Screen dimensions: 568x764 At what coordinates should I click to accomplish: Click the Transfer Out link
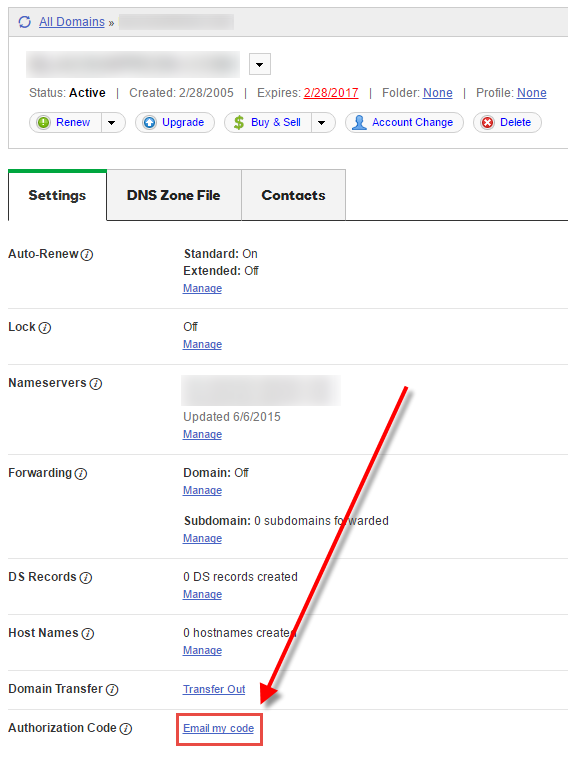coord(214,689)
